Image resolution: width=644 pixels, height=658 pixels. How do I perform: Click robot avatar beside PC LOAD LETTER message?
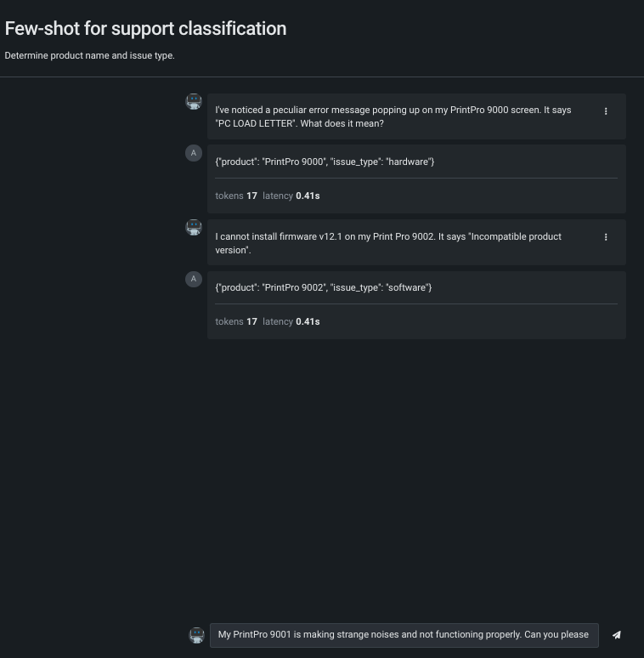pos(194,102)
